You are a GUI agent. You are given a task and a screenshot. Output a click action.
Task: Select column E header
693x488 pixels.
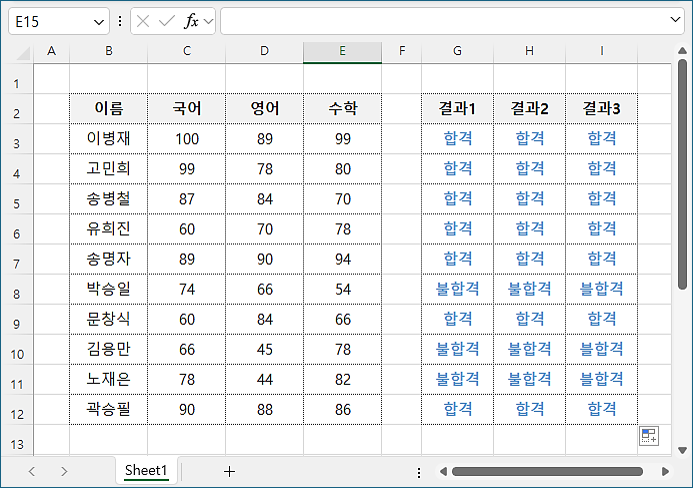click(x=342, y=51)
